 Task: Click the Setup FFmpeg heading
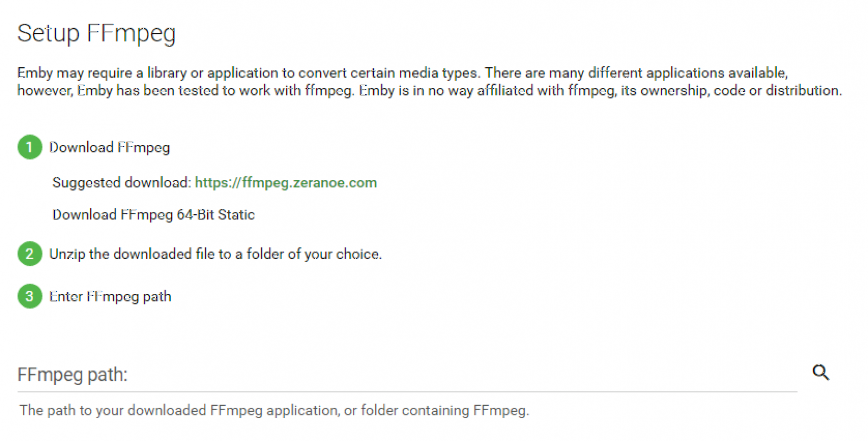(97, 33)
